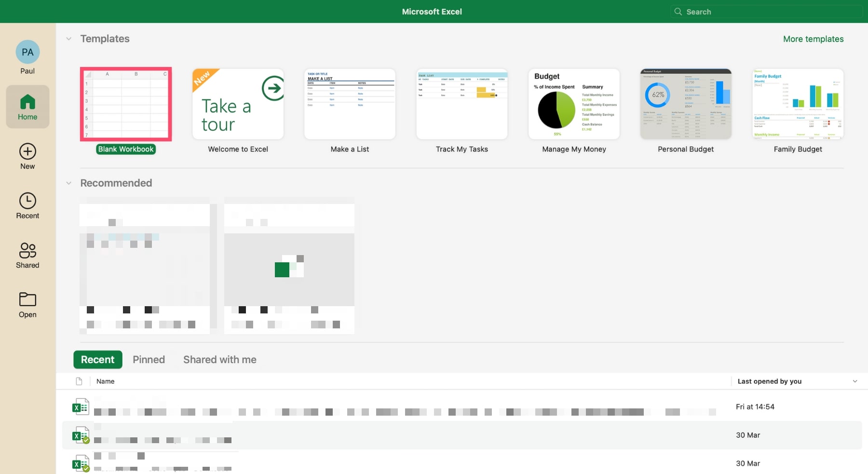Collapse the Recommended section chevron
Viewport: 868px width, 474px height.
pyautogui.click(x=69, y=183)
